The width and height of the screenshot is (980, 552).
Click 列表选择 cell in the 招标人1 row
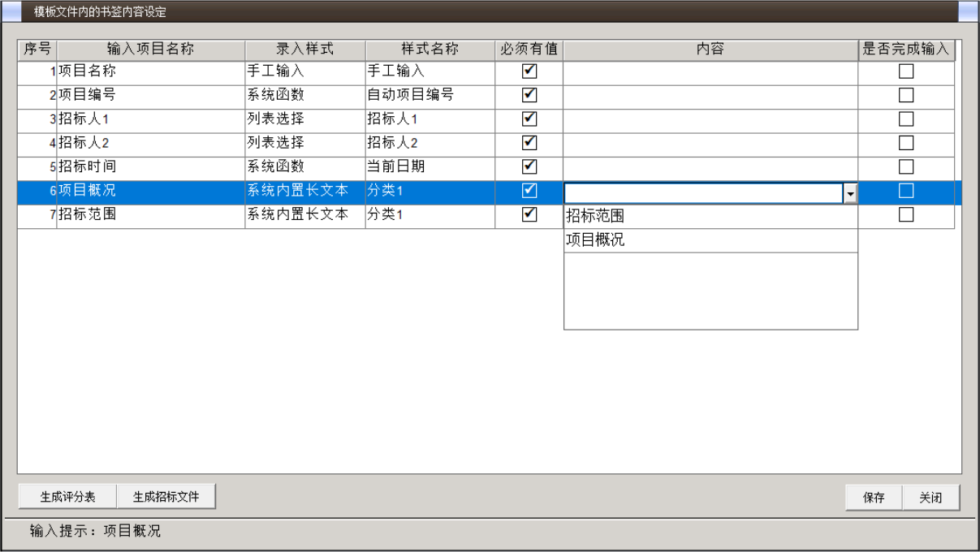pos(305,120)
